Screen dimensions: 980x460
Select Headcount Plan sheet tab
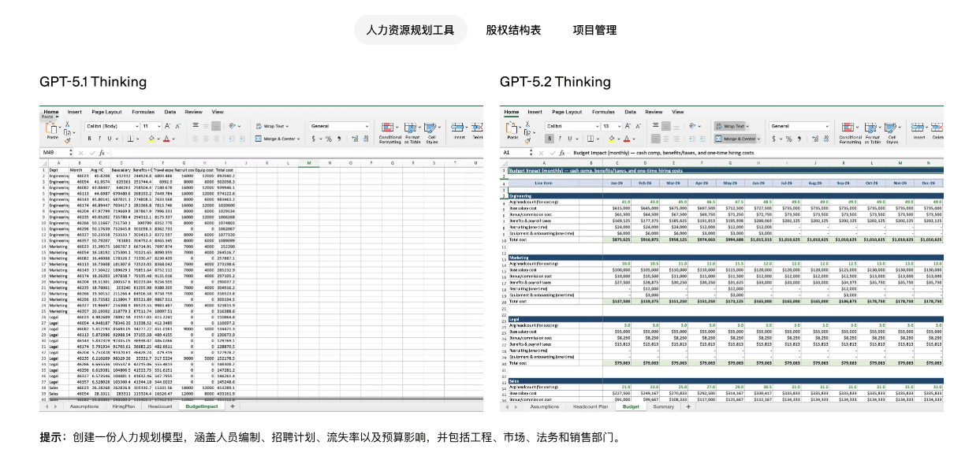click(x=591, y=406)
